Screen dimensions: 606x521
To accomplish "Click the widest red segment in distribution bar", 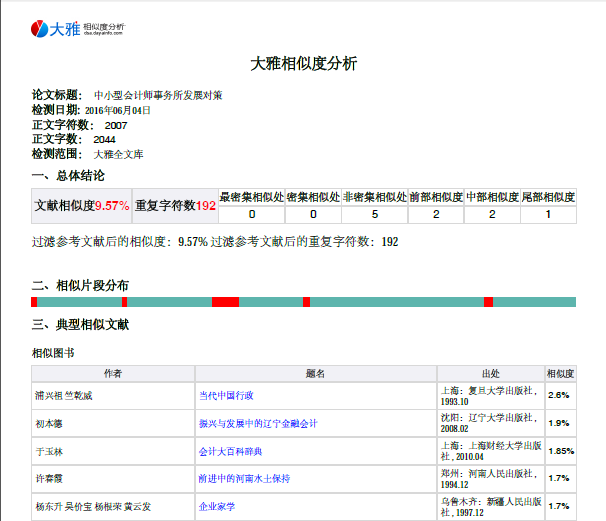I will pyautogui.click(x=225, y=302).
